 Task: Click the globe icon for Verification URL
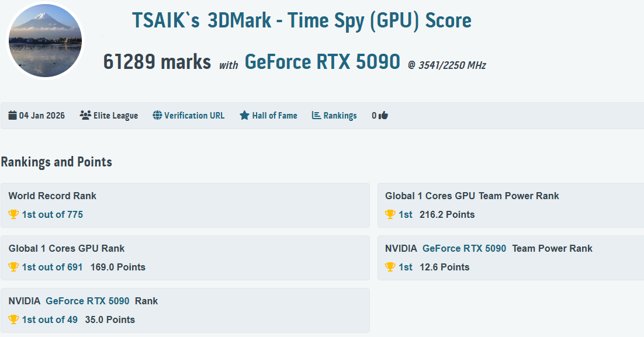coord(157,116)
